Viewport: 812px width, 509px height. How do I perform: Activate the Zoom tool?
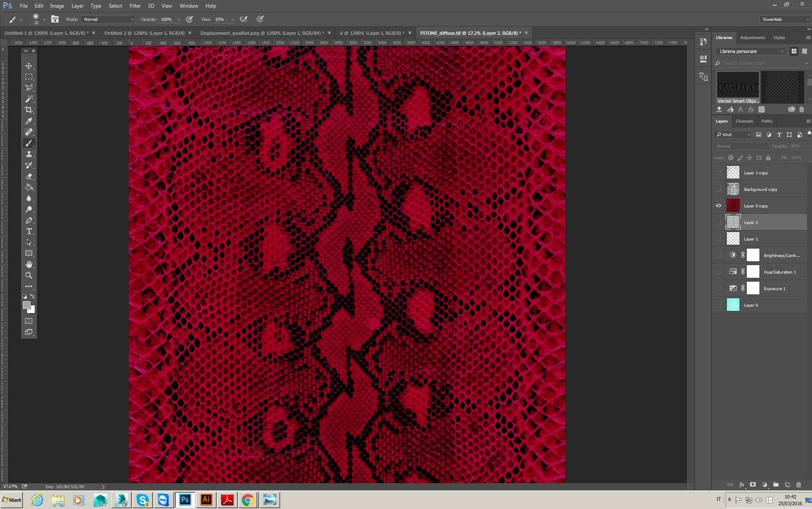[x=29, y=275]
